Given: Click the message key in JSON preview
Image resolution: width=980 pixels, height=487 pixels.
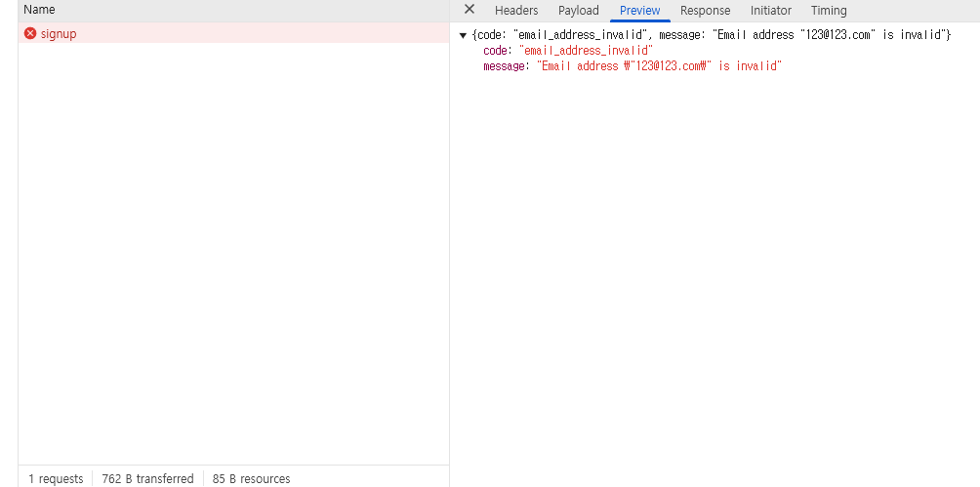Looking at the screenshot, I should (x=506, y=66).
